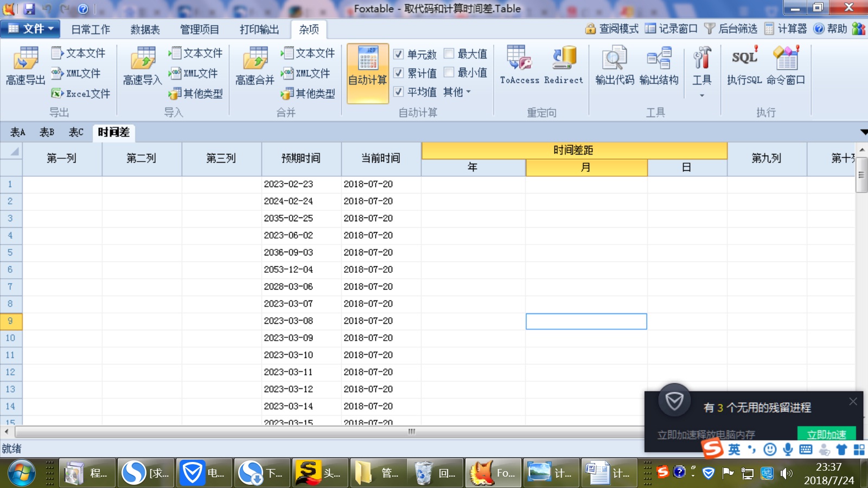The height and width of the screenshot is (488, 868).
Task: Uncheck the 累计值 checkbox
Action: point(398,73)
